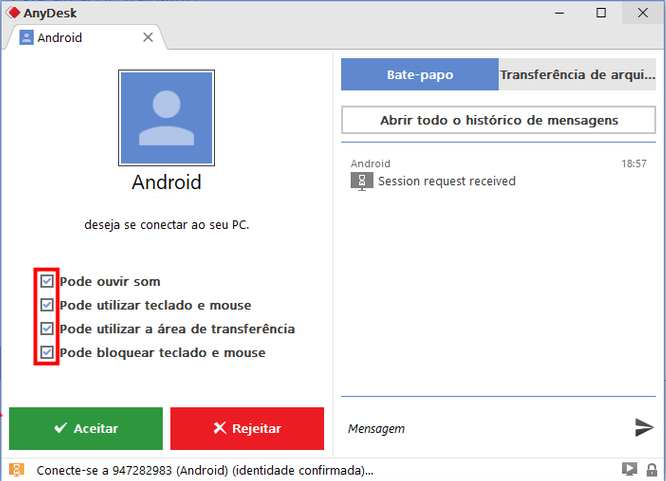
Task: Click the deseja se conectar ao seu PC text
Action: click(166, 224)
